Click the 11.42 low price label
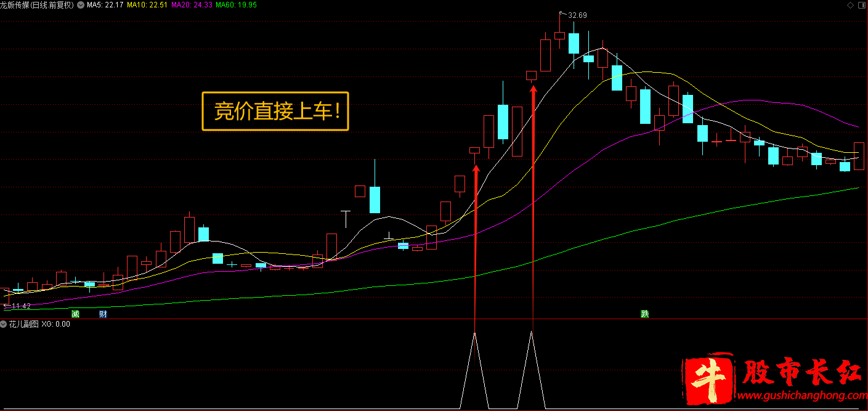The height and width of the screenshot is (411, 868). [x=21, y=306]
